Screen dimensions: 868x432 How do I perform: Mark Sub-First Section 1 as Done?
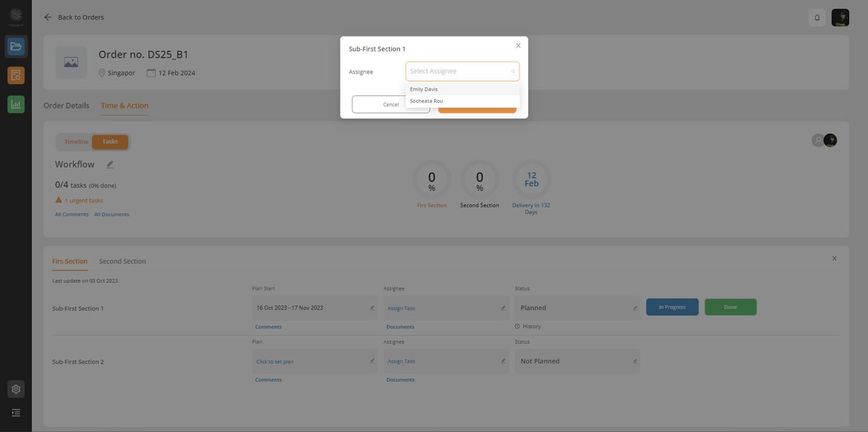point(731,307)
